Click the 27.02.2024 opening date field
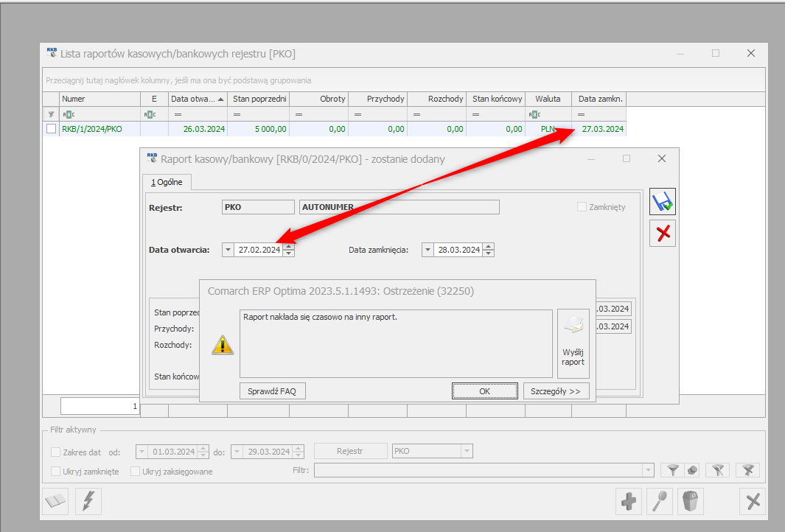Image resolution: width=785 pixels, height=532 pixels. click(258, 250)
